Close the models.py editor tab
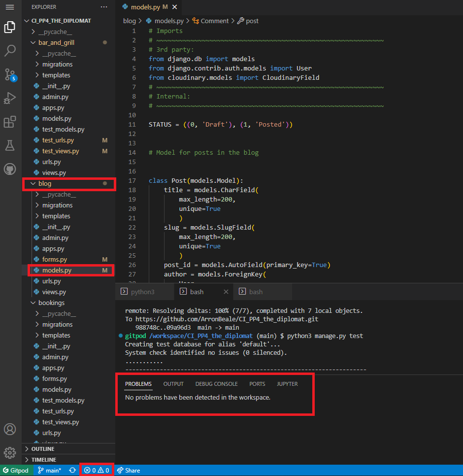Screen dimensions: 463x476 pyautogui.click(x=174, y=7)
